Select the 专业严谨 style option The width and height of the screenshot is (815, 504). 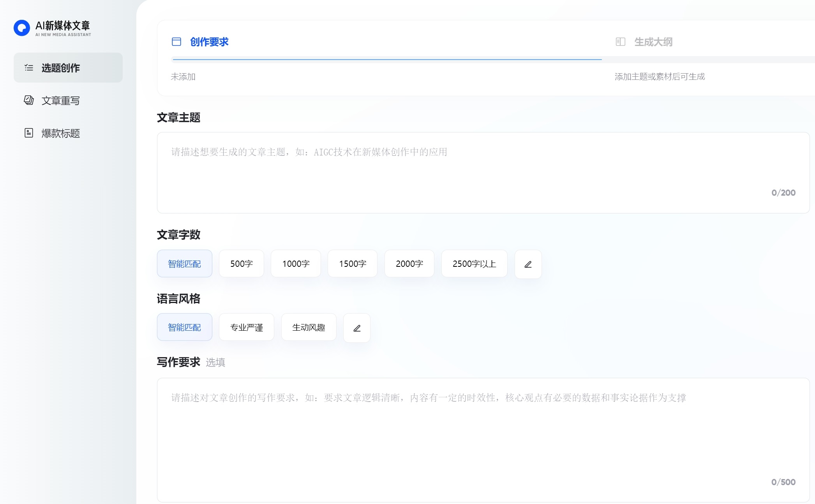246,327
